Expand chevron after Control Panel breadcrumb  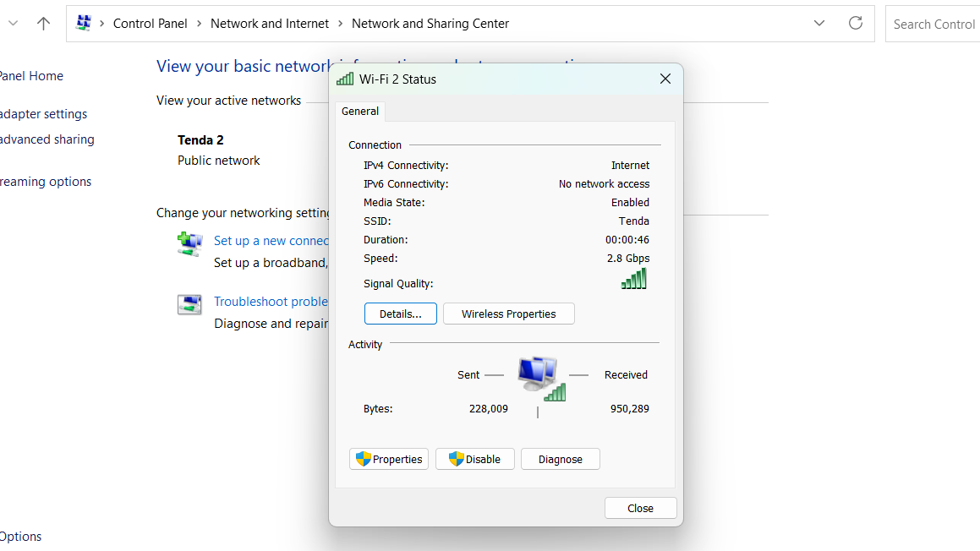(199, 24)
